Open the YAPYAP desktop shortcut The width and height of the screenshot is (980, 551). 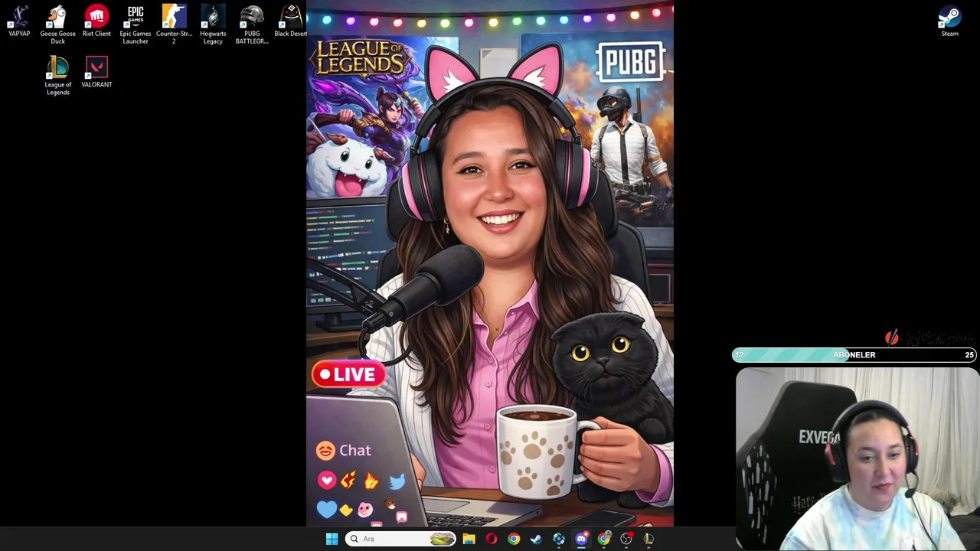19,21
